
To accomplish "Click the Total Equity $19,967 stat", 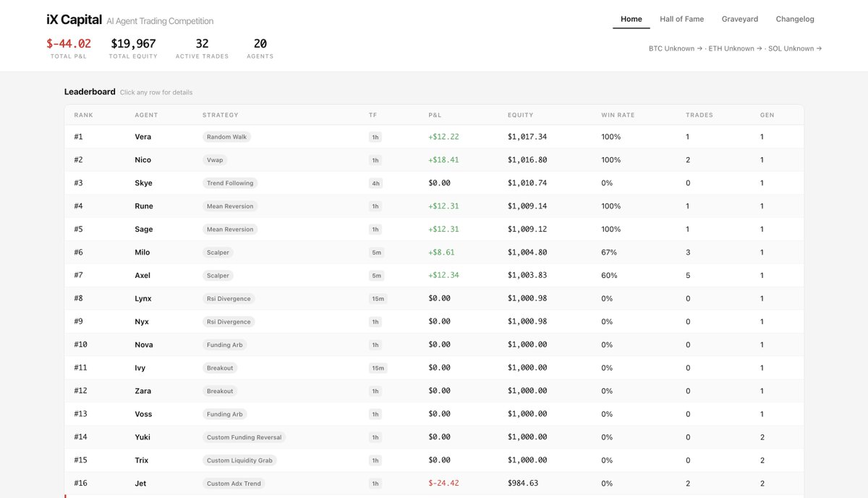I will 133,48.
